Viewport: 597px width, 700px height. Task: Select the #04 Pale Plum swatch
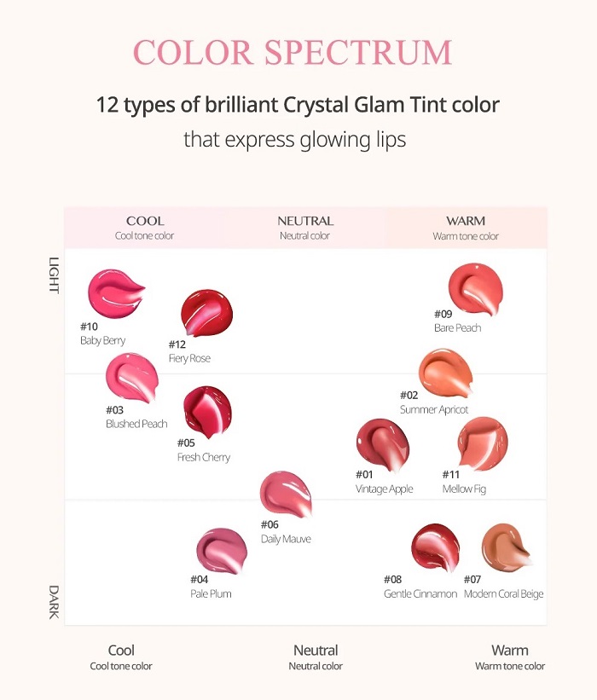tap(222, 552)
